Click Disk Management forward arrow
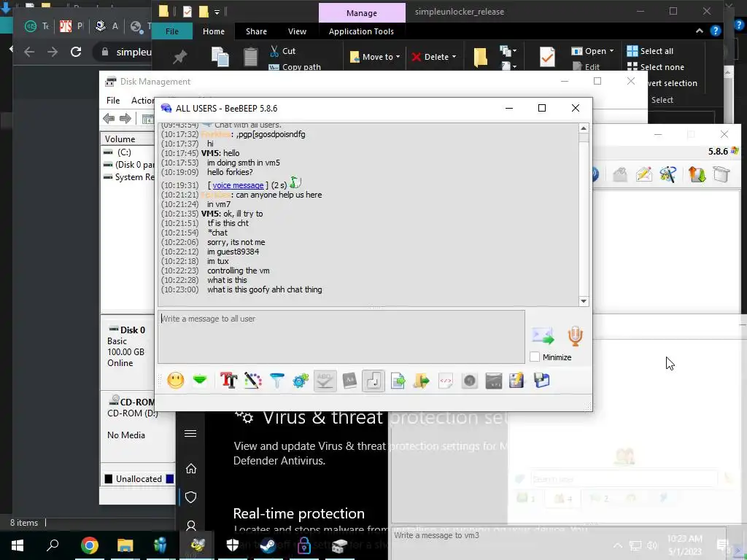747x560 pixels. point(125,119)
